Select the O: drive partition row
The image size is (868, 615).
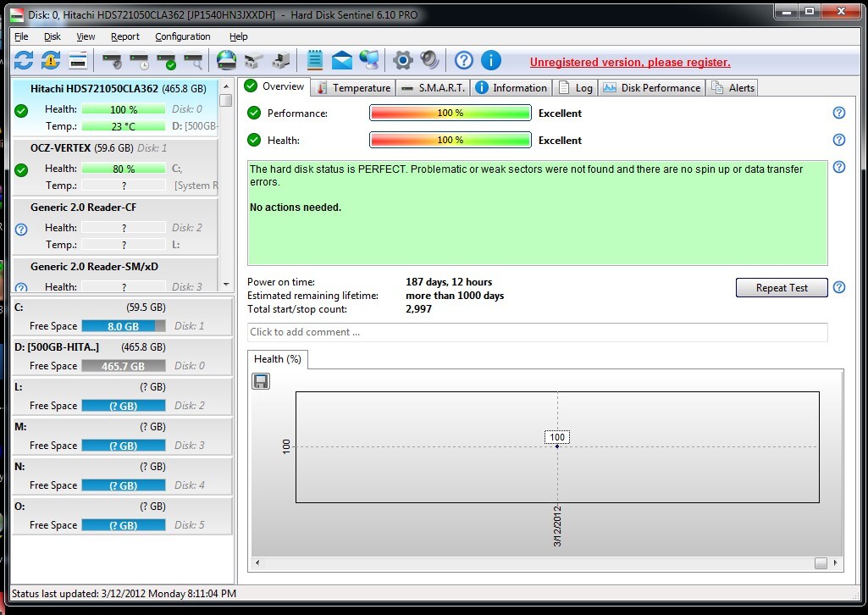coord(122,515)
